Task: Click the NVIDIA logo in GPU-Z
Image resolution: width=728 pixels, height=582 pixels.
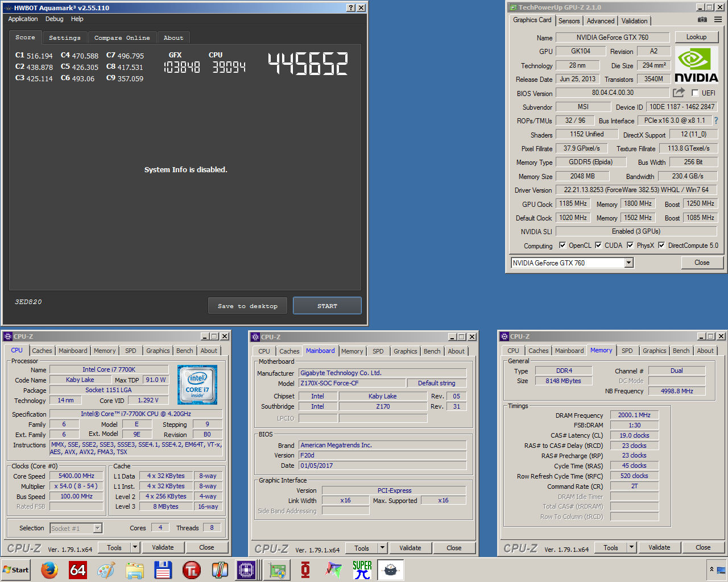Action: point(696,64)
